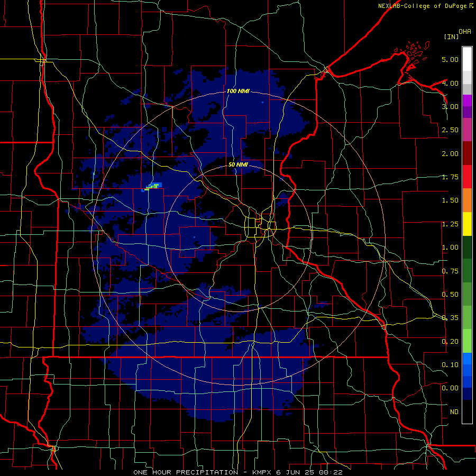Click the 5.00 scale value
The width and height of the screenshot is (476, 476).
pyautogui.click(x=450, y=59)
